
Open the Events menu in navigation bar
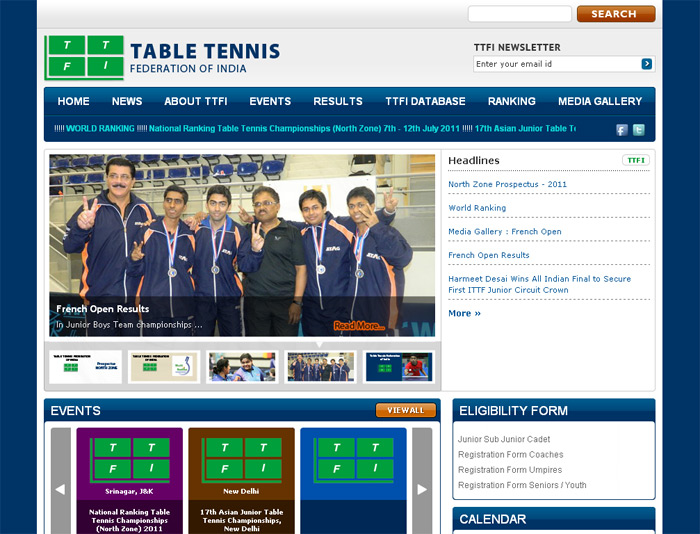[x=270, y=101]
